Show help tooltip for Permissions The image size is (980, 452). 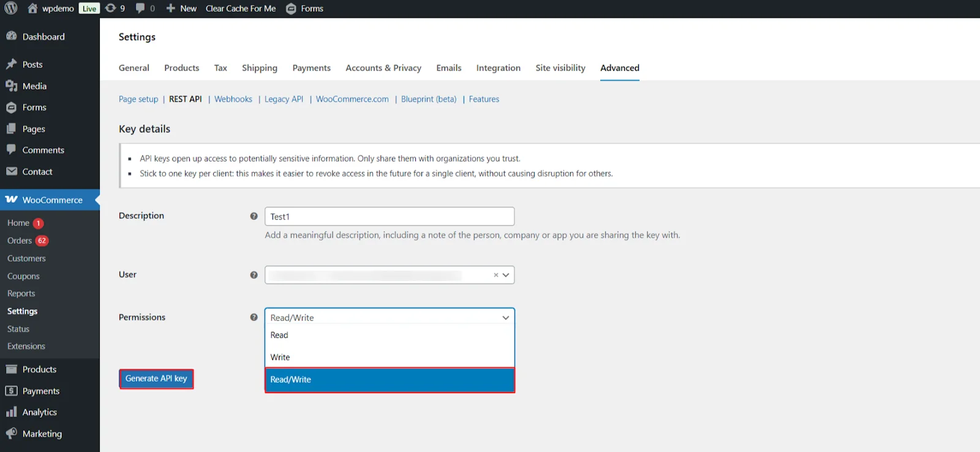click(254, 317)
